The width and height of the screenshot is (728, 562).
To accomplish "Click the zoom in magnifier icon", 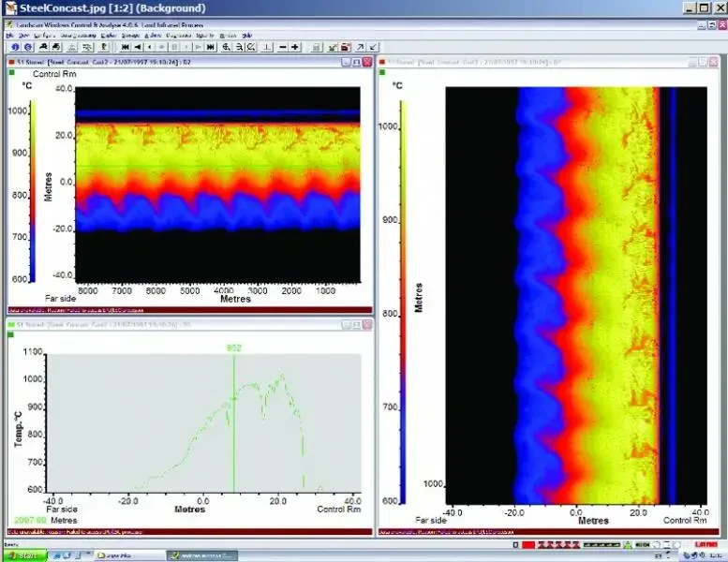I will tap(228, 46).
